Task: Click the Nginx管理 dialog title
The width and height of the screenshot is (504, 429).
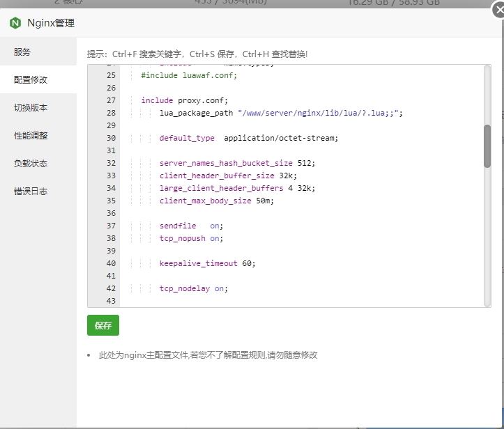Action: click(51, 23)
